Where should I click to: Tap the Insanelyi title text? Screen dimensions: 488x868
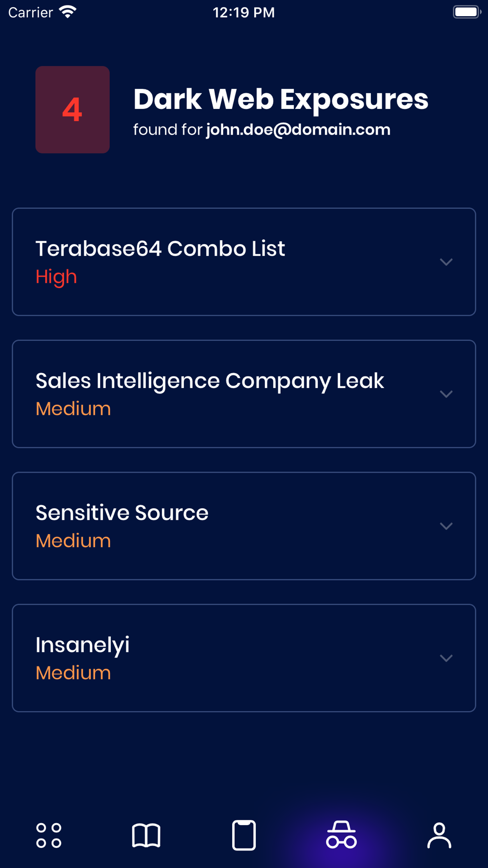(82, 645)
